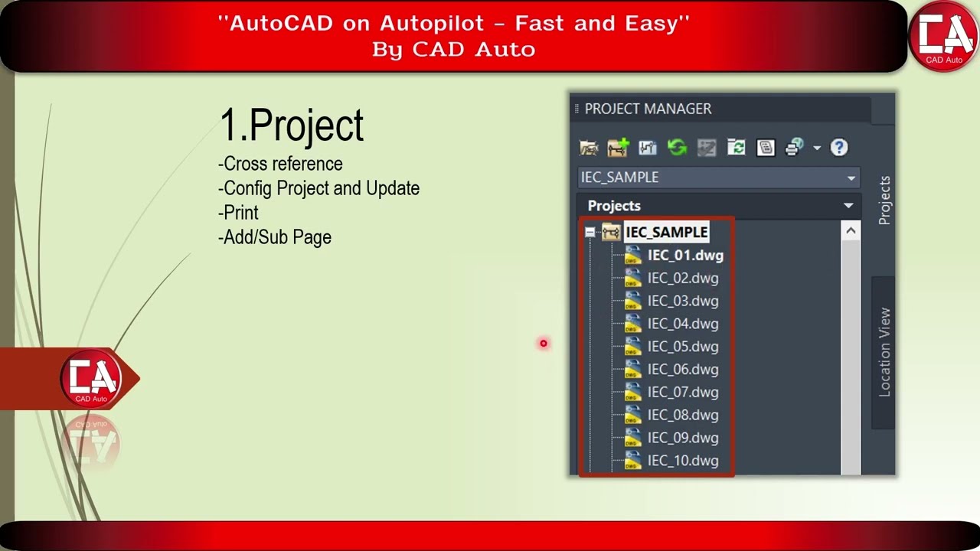The width and height of the screenshot is (980, 551).
Task: Click the green Refresh icon
Action: 677,147
